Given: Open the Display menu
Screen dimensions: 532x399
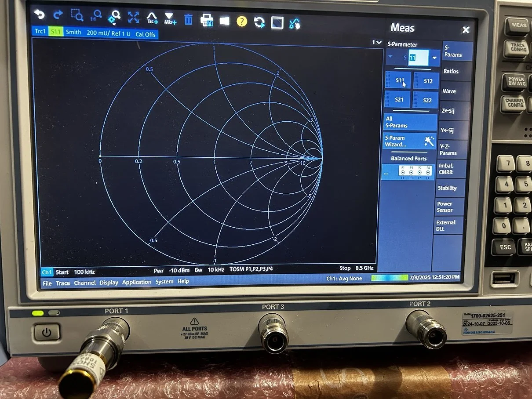Looking at the screenshot, I should (109, 283).
